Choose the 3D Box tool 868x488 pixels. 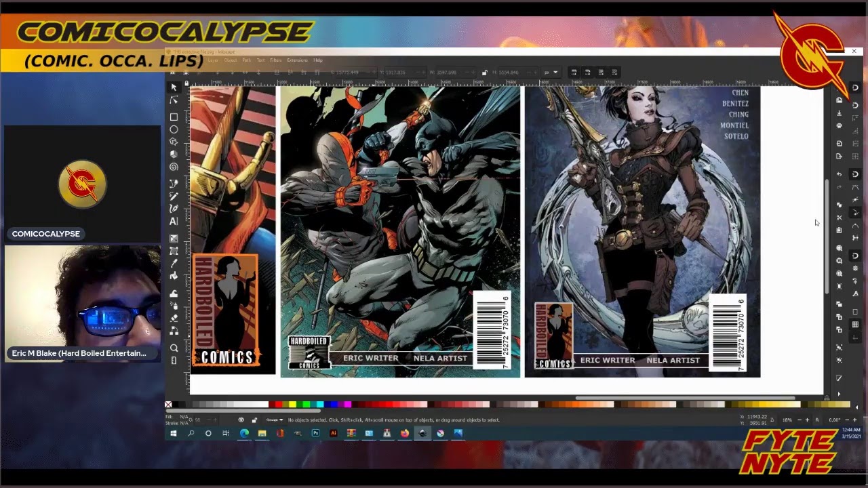tap(174, 155)
